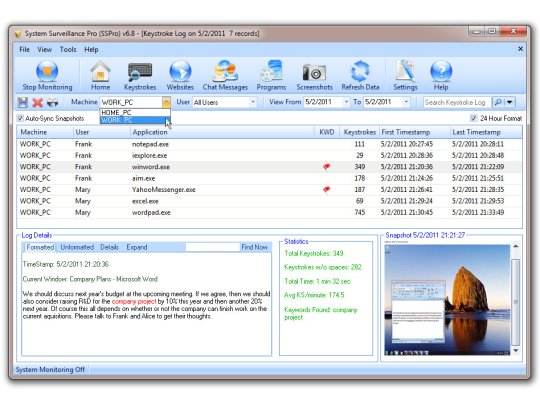Click the Help question-mark icon
The height and width of the screenshot is (405, 540).
pyautogui.click(x=441, y=75)
